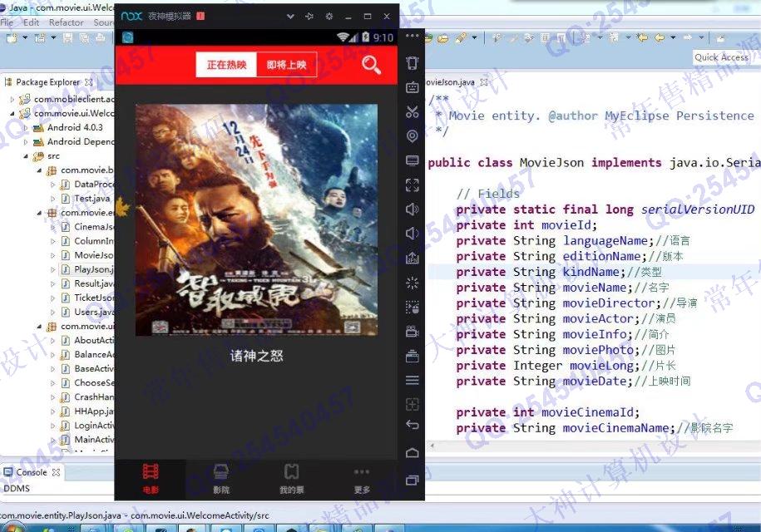Expand the Result.java tree node
761x532 pixels.
tap(53, 283)
